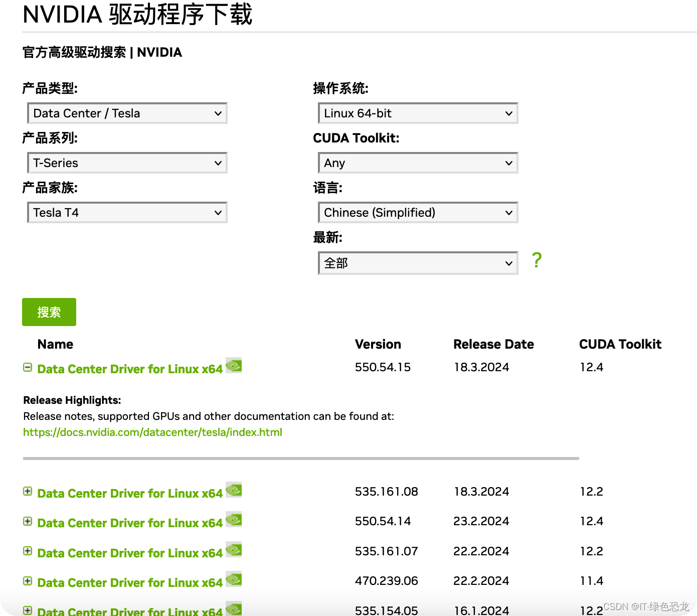Open the language dropdown showing Chinese (Simplified)

(x=418, y=213)
